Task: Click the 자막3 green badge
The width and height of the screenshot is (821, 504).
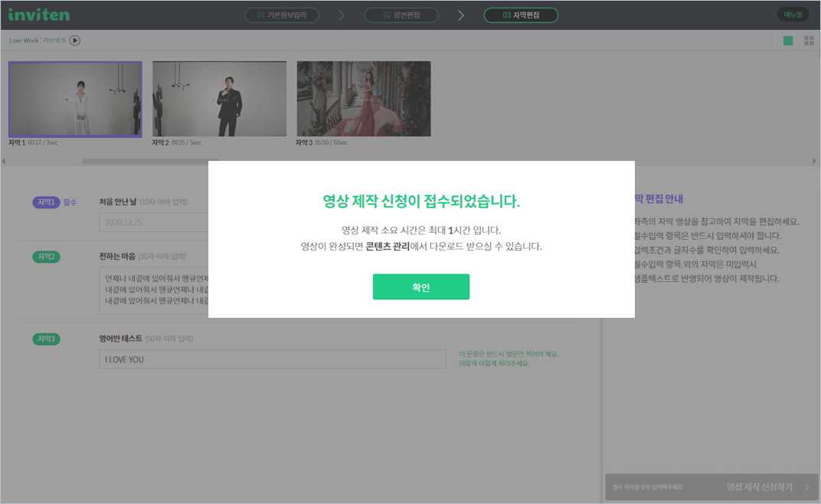Action: pos(46,339)
